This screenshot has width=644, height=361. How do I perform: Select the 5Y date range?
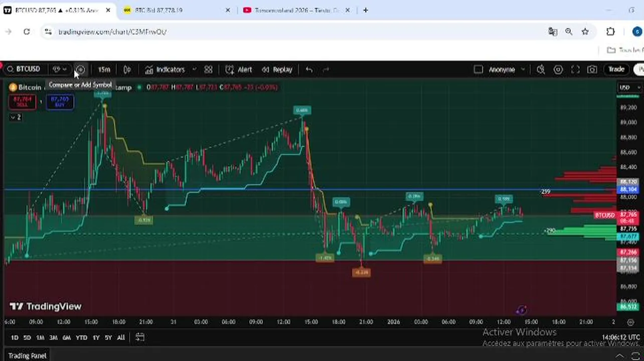[108, 337]
